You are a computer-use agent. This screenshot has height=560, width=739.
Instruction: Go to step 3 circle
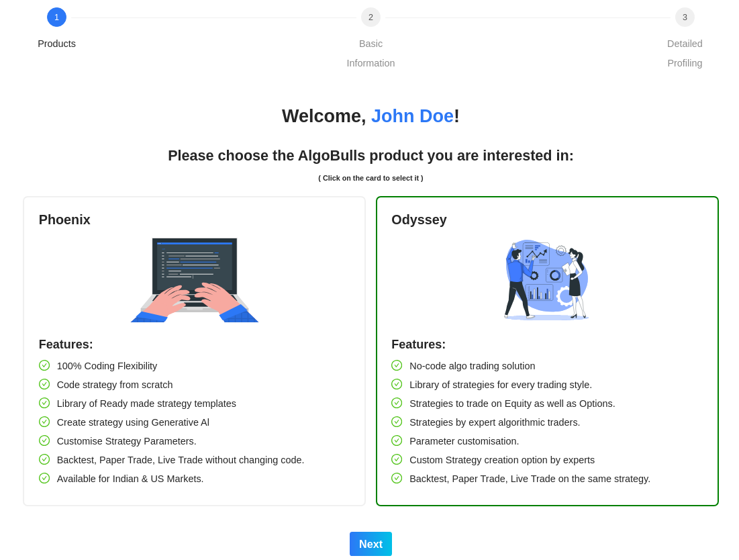pyautogui.click(x=685, y=17)
